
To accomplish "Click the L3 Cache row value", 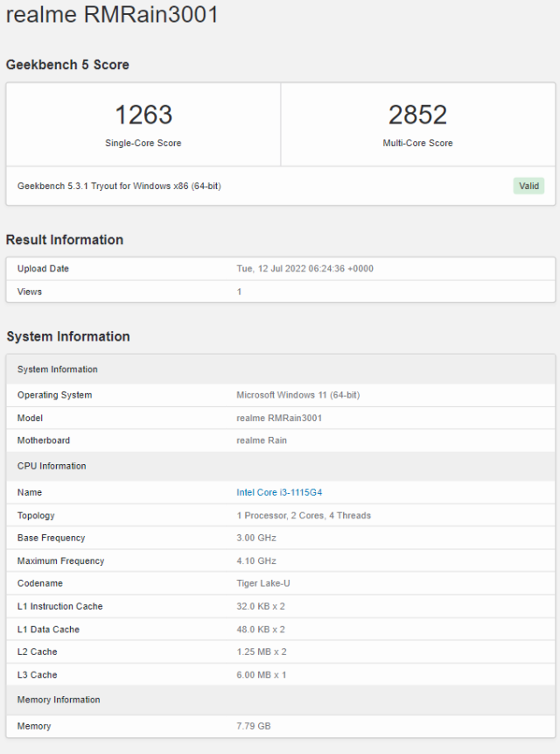I will (262, 675).
